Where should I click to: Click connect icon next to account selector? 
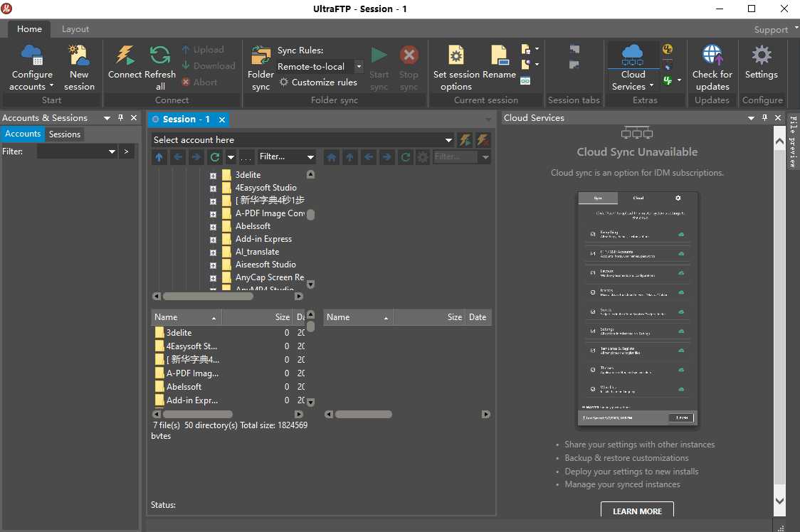465,140
